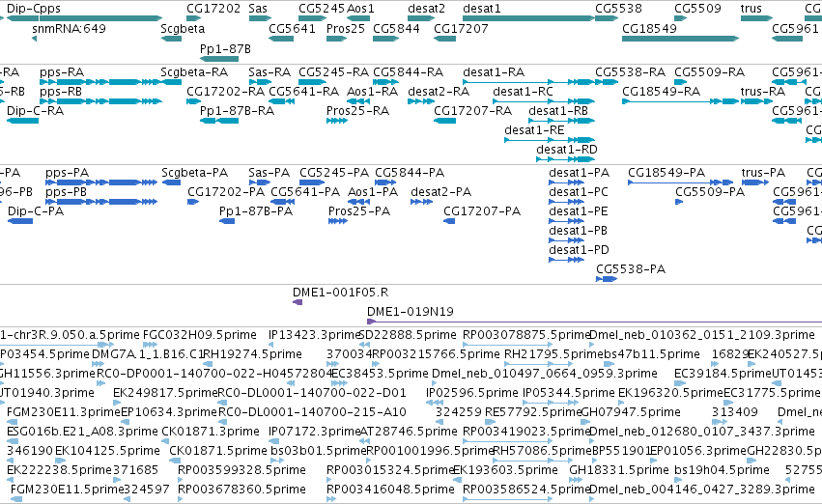Click the snmRNA:649 gene label
Viewport: 822px width, 504px height.
click(x=69, y=28)
